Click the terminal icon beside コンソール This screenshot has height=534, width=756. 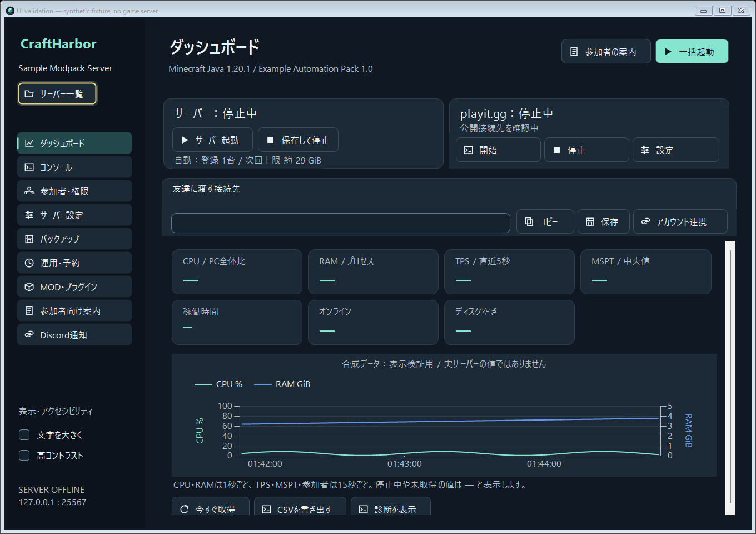click(29, 167)
